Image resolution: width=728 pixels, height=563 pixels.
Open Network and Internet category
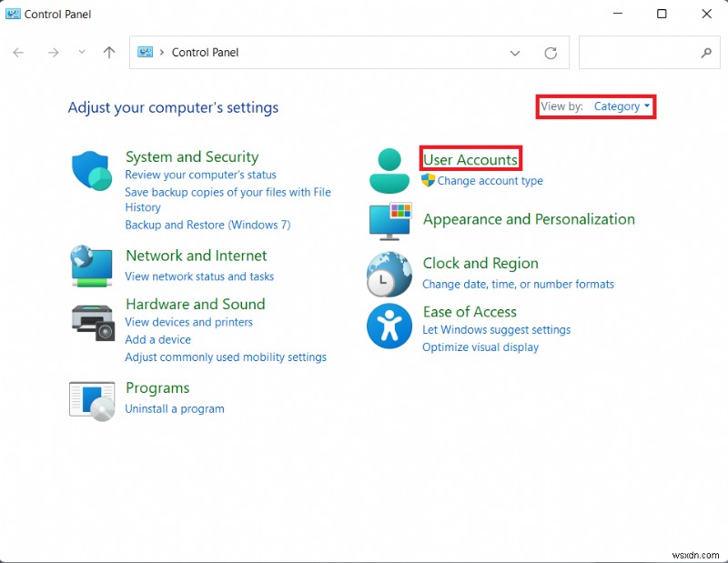[197, 256]
